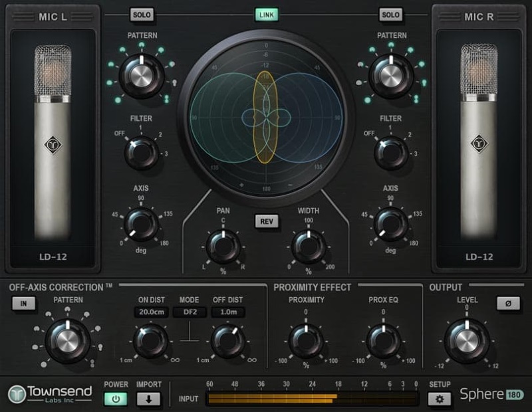Toggle the LINK button

[267, 15]
